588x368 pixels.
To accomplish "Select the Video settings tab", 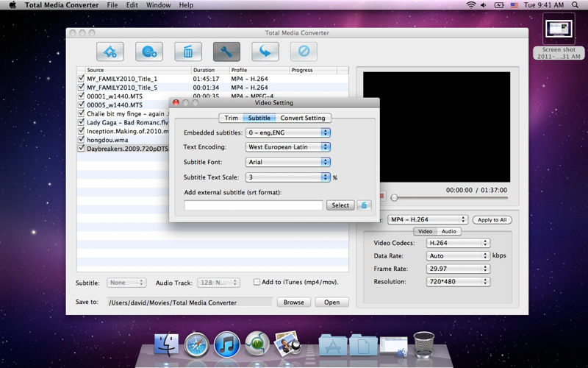I will click(425, 231).
